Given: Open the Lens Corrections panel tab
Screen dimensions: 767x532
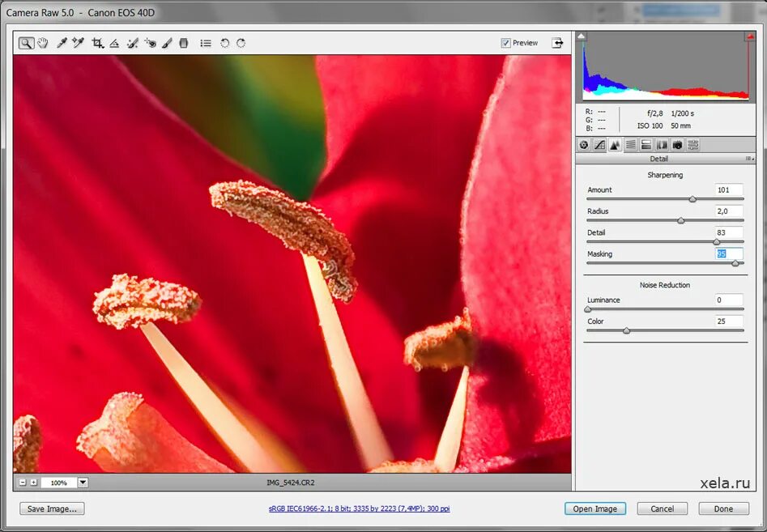Looking at the screenshot, I should tap(662, 145).
